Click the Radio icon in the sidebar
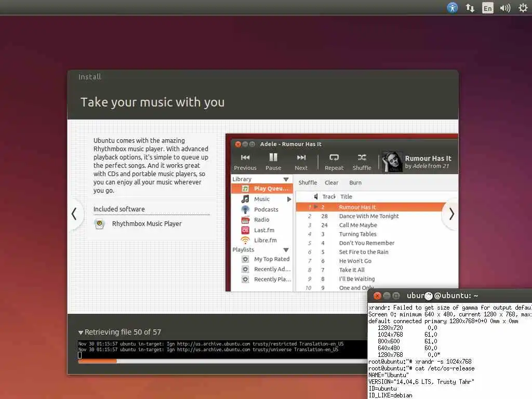 (245, 220)
